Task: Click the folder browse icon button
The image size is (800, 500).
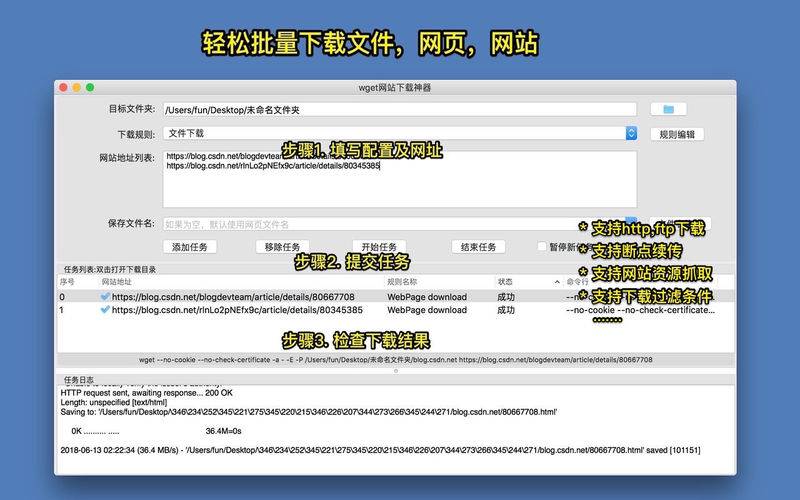Action: coord(668,109)
